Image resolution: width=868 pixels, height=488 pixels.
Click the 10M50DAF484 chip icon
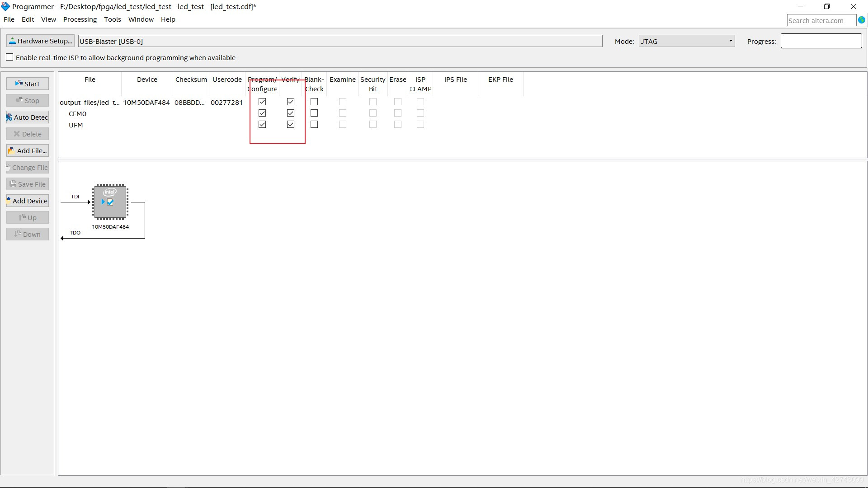(110, 202)
